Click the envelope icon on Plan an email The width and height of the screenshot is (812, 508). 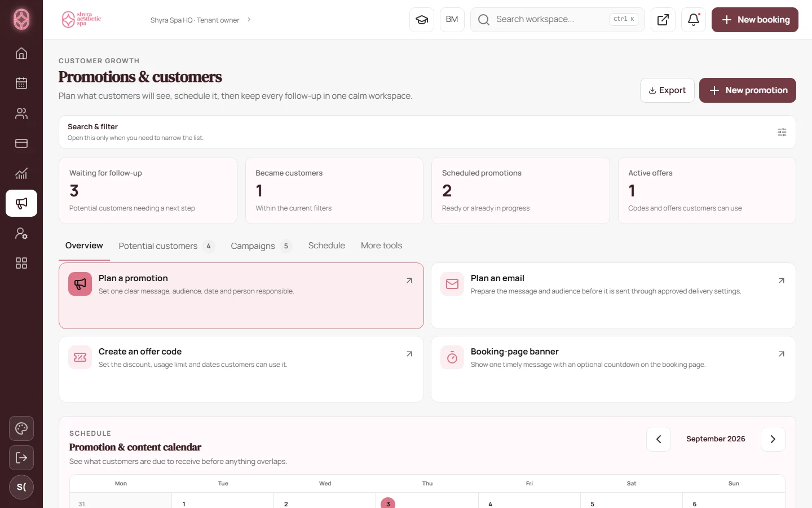tap(452, 284)
